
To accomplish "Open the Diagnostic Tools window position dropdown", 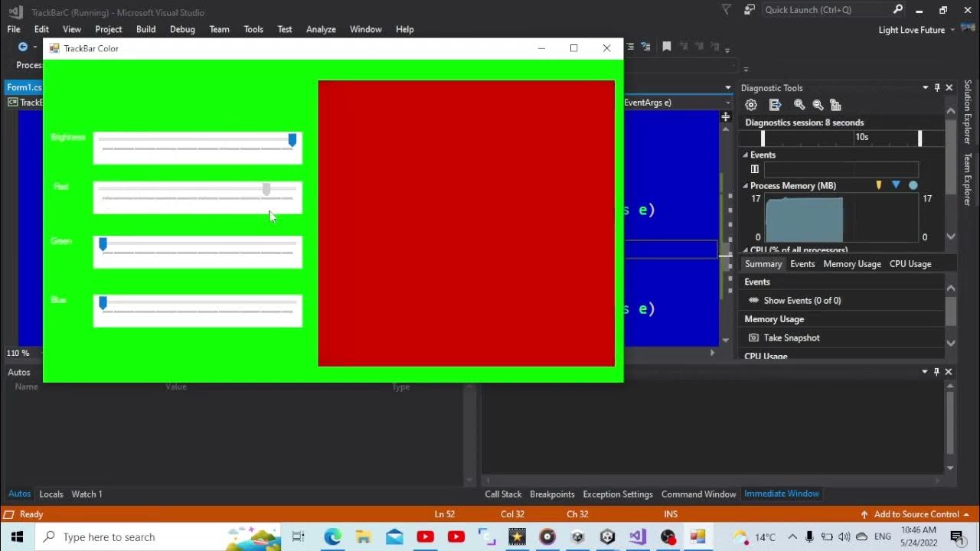I will pos(925,88).
